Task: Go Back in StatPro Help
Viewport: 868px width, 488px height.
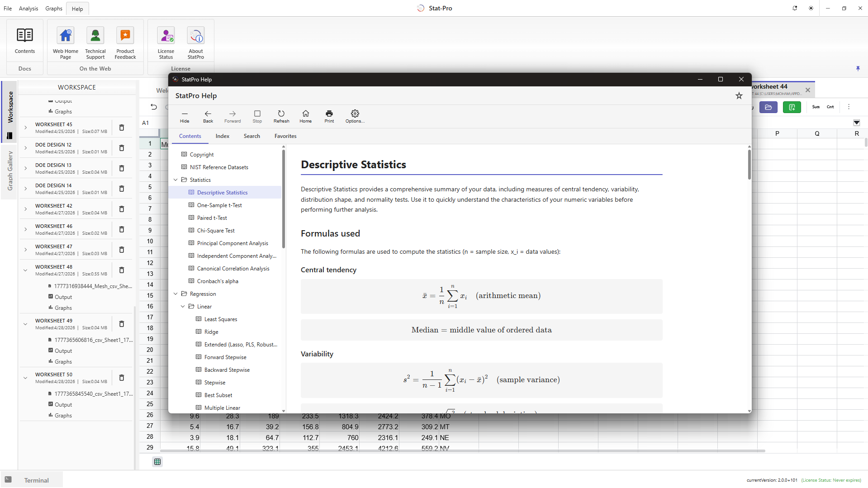Action: pos(208,116)
